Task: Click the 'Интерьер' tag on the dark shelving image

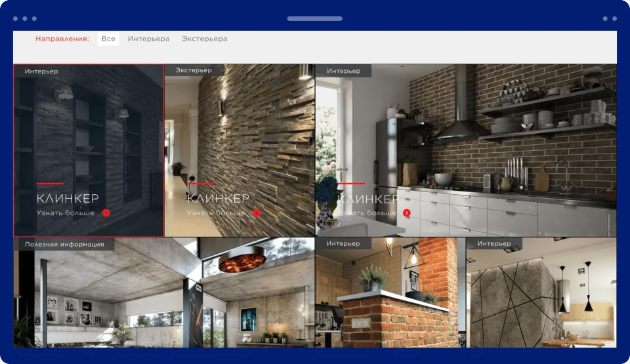Action: [41, 71]
